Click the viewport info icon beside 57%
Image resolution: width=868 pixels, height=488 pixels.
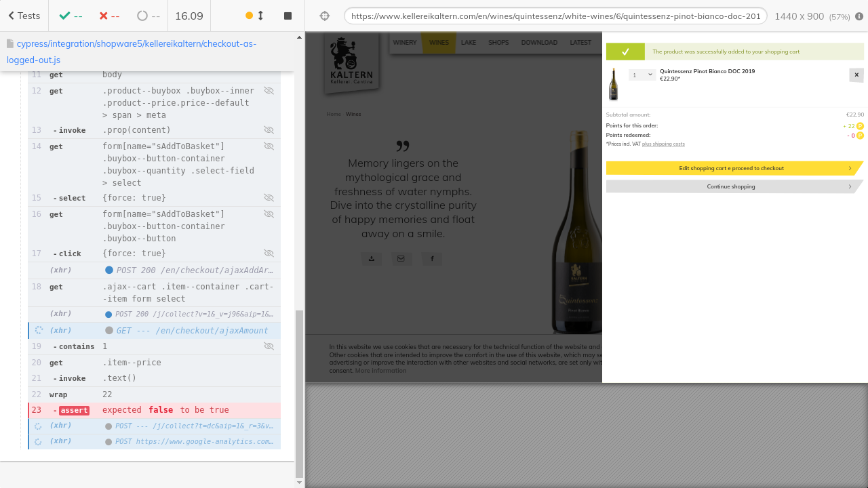[x=859, y=16]
